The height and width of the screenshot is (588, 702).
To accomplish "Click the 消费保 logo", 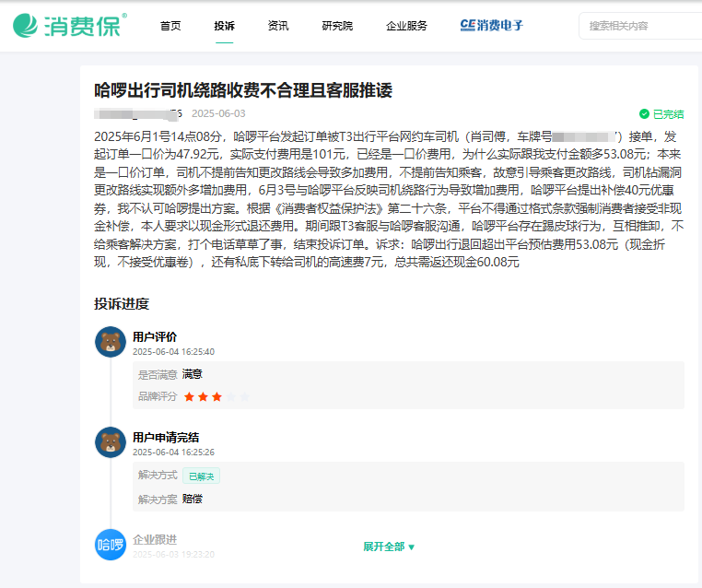I will [x=70, y=26].
